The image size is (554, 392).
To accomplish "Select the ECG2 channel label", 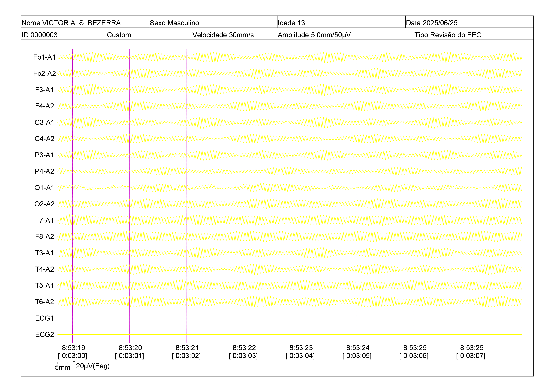I will (44, 334).
